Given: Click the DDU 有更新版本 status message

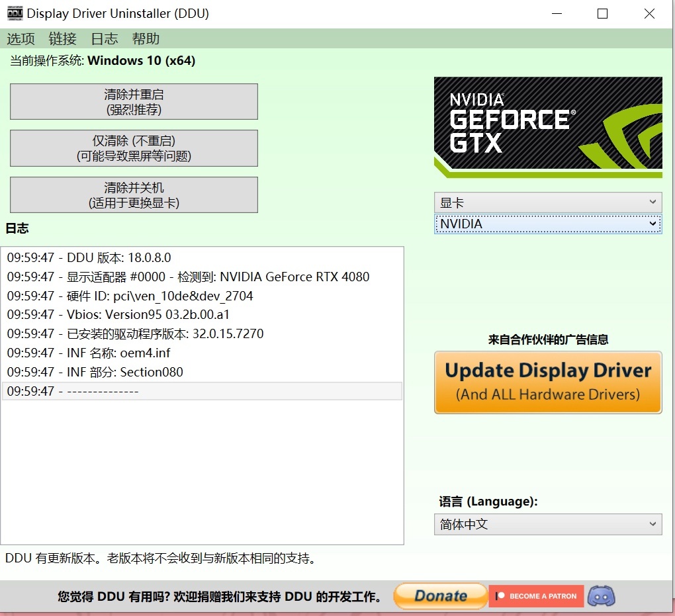Looking at the screenshot, I should click(x=161, y=558).
